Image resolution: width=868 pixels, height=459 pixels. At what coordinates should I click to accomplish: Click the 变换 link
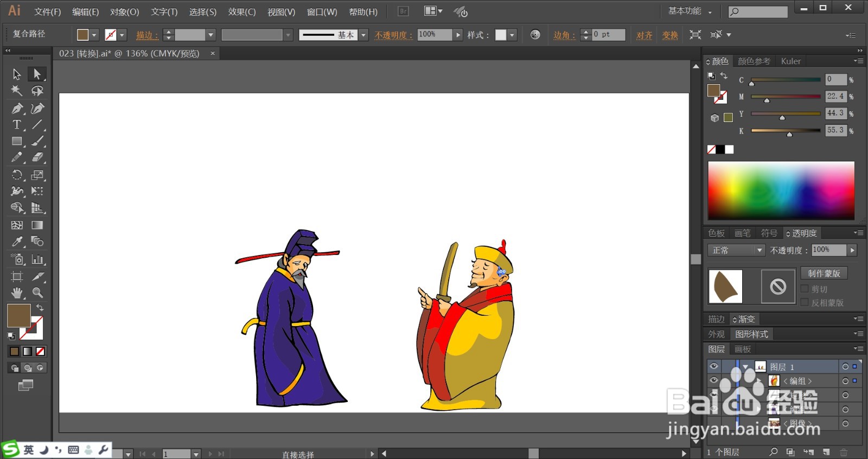[x=670, y=35]
